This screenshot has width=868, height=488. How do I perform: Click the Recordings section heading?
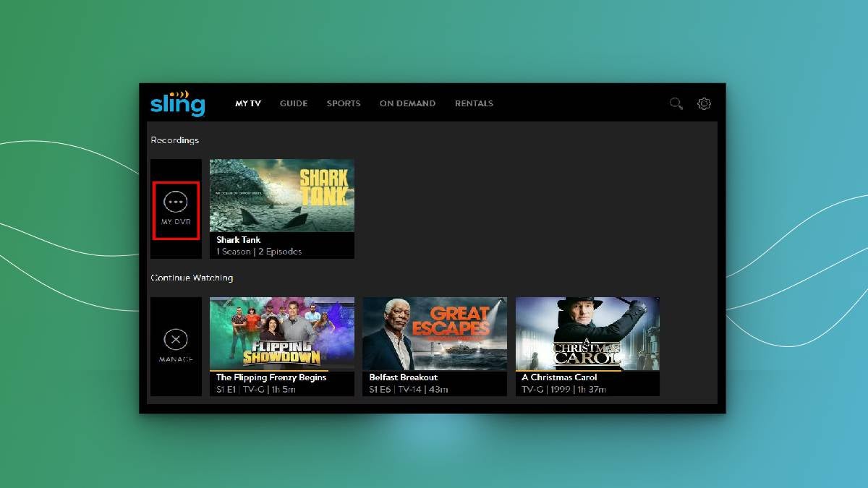point(174,140)
